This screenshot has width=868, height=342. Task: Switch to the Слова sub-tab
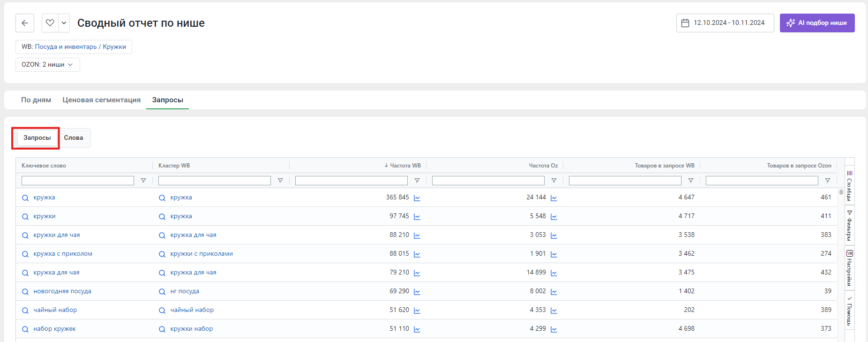click(x=74, y=138)
